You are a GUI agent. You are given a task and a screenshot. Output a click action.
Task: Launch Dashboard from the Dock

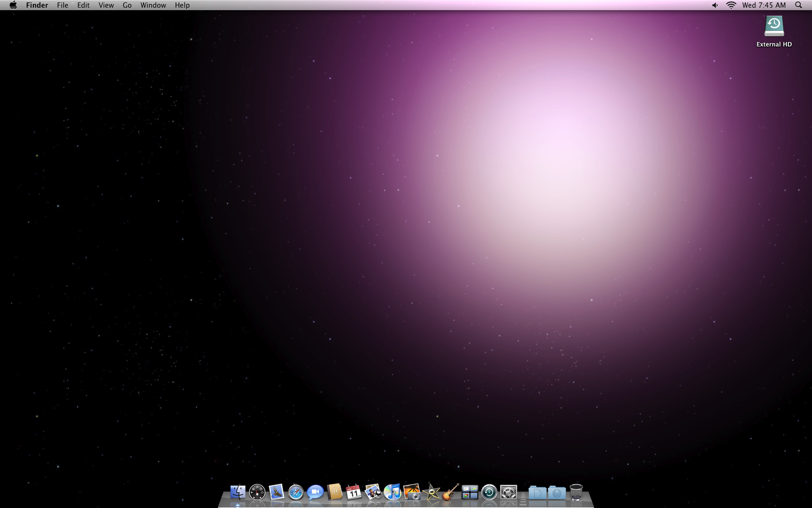click(x=257, y=493)
